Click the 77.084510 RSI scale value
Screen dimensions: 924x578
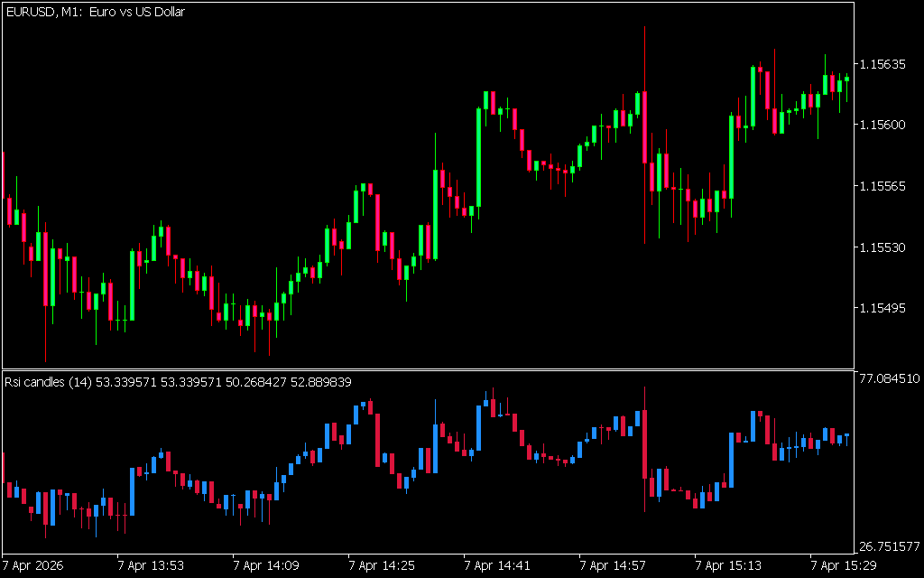889,378
